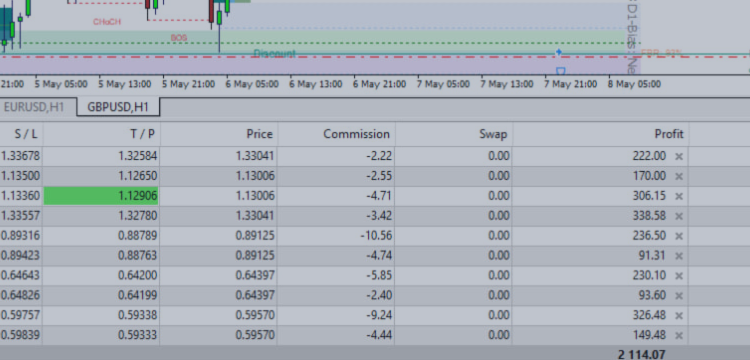This screenshot has height=360, width=750.
Task: Select S/L value 1.13500
Action: pos(21,176)
